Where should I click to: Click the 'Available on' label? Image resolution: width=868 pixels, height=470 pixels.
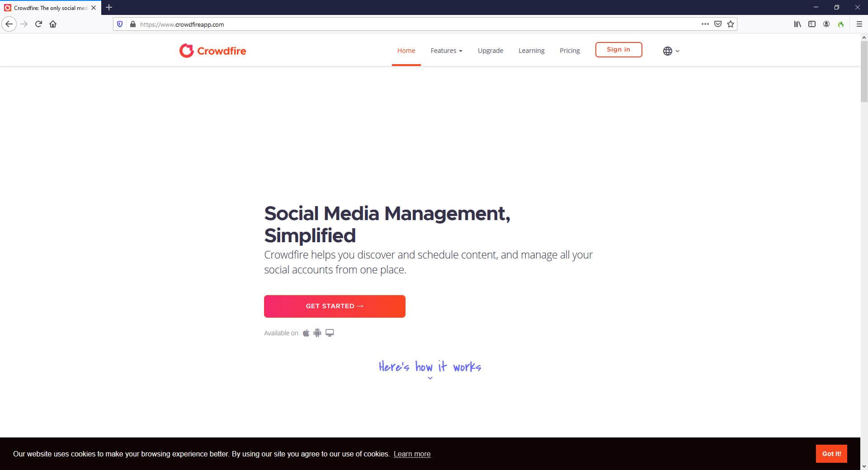(x=281, y=333)
